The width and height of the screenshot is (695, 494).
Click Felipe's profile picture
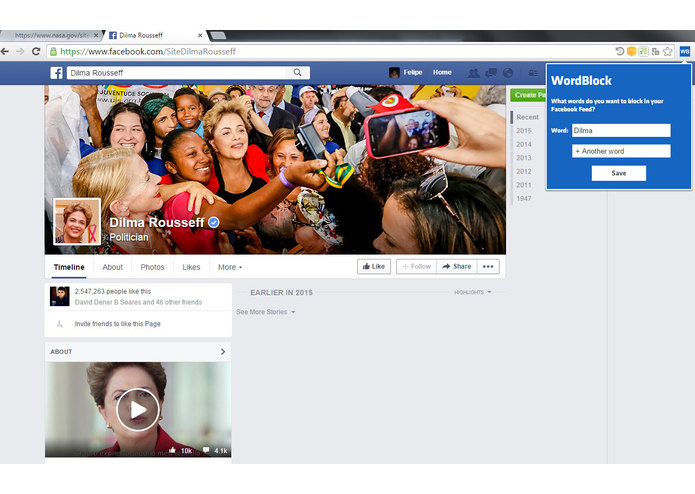tap(394, 72)
